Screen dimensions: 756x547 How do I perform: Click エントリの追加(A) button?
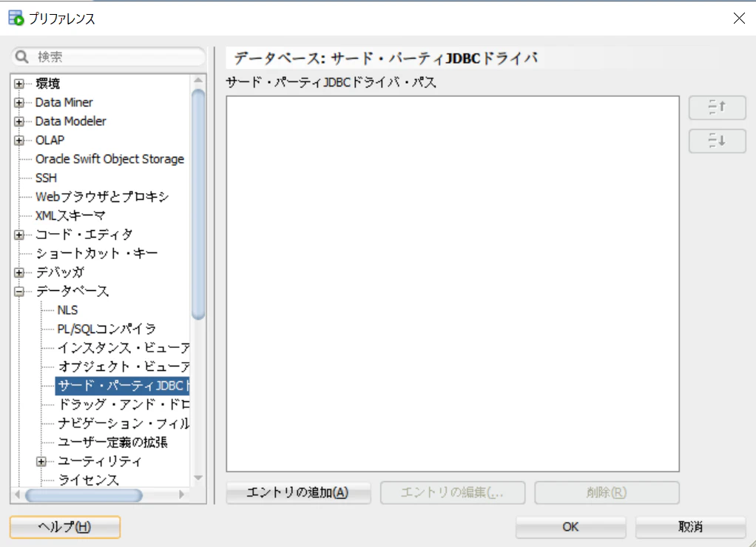coord(298,492)
